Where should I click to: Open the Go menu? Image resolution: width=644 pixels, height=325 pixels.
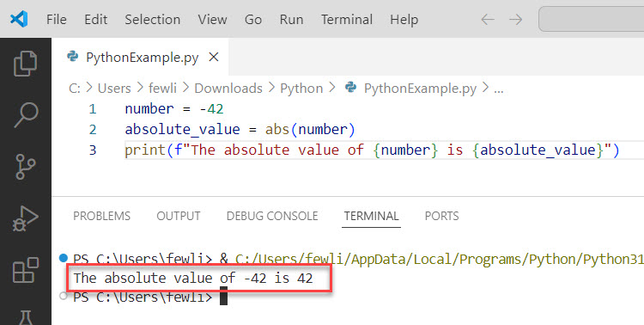pos(253,19)
